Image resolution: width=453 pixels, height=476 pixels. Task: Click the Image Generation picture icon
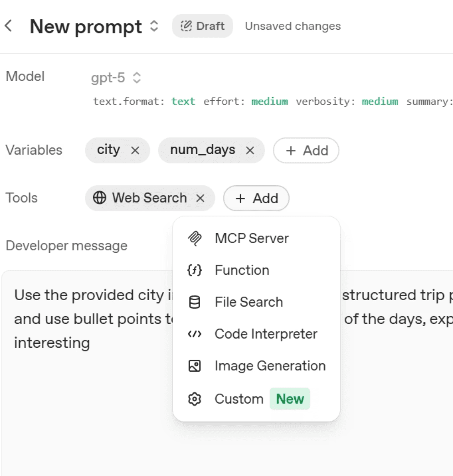195,366
